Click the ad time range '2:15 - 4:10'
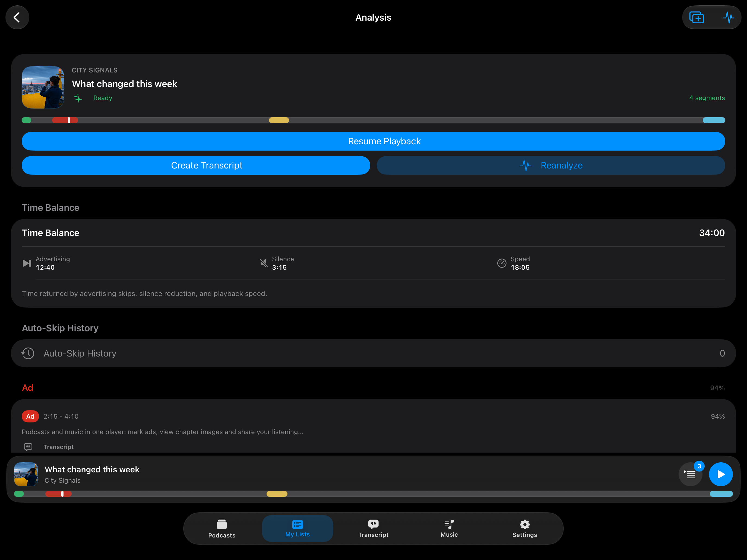The image size is (747, 560). [x=61, y=416]
